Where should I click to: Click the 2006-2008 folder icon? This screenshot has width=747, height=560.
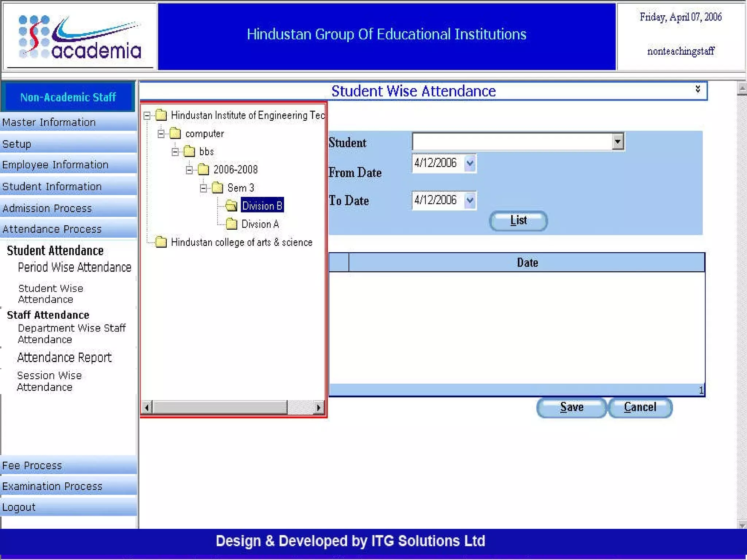tap(203, 170)
